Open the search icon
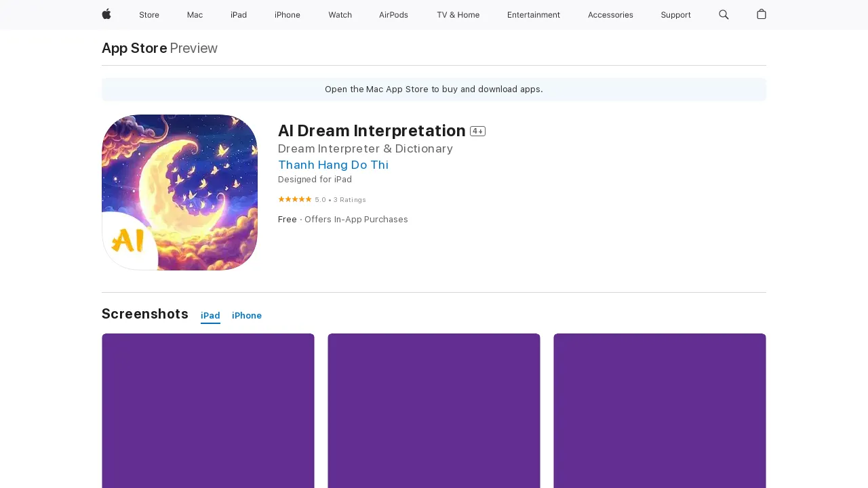 pos(724,15)
